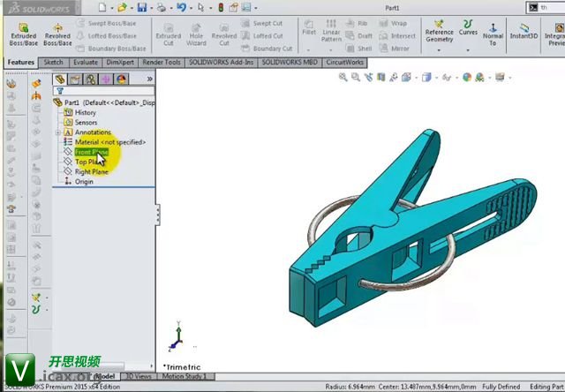565x392 pixels.
Task: Click the Section View icon
Action: tap(380, 77)
